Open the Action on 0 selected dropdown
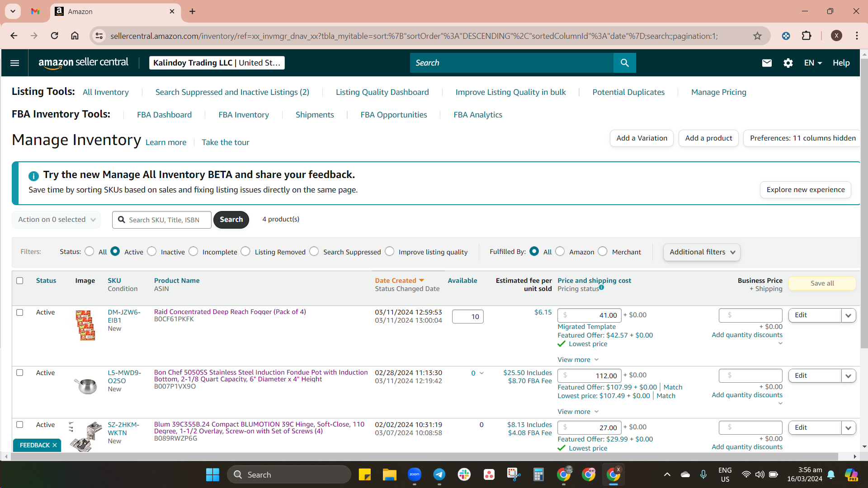Viewport: 868px width, 488px height. point(57,220)
